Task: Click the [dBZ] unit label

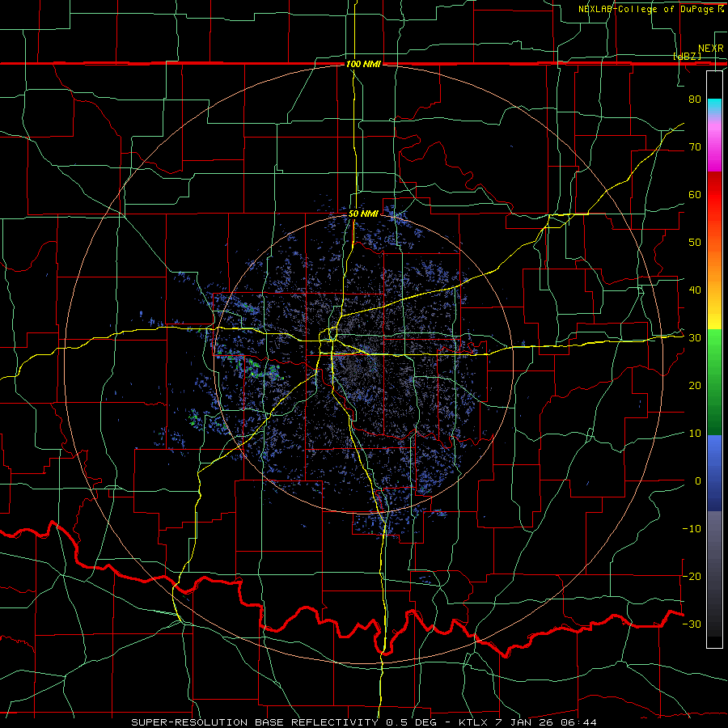Action: point(687,56)
